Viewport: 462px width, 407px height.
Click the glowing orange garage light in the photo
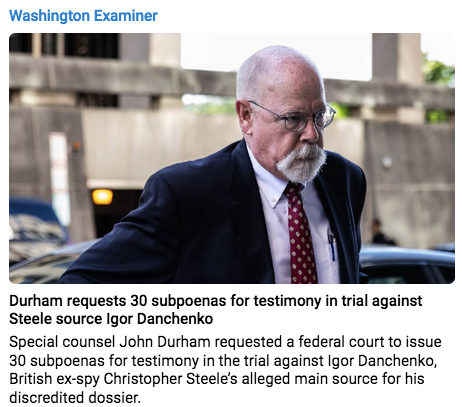102,196
